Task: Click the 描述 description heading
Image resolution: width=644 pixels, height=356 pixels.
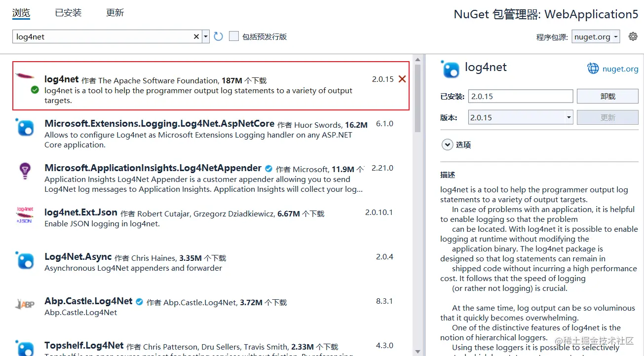Action: pyautogui.click(x=448, y=175)
